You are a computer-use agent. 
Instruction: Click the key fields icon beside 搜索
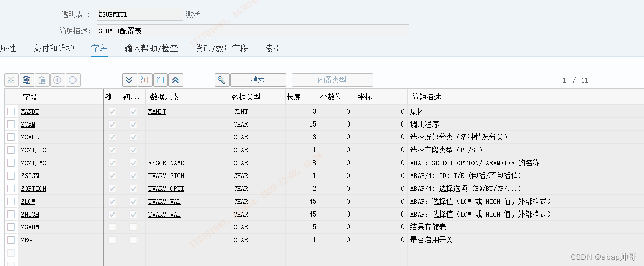point(221,80)
